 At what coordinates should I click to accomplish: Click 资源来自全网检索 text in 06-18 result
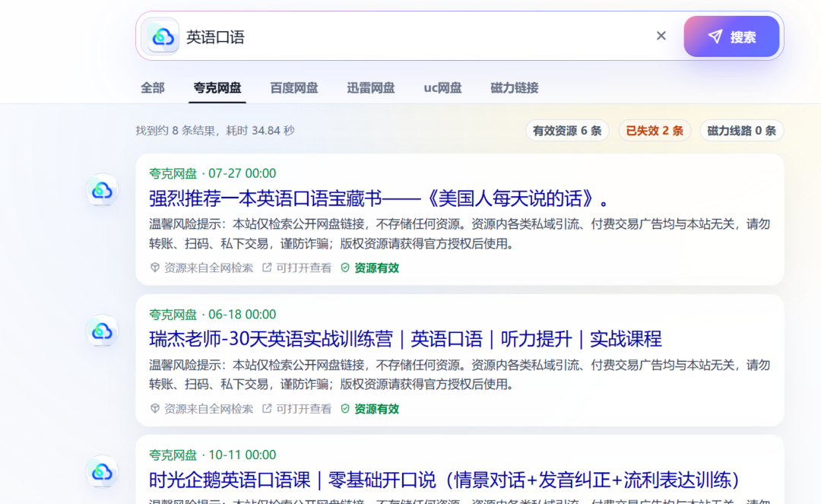[208, 409]
